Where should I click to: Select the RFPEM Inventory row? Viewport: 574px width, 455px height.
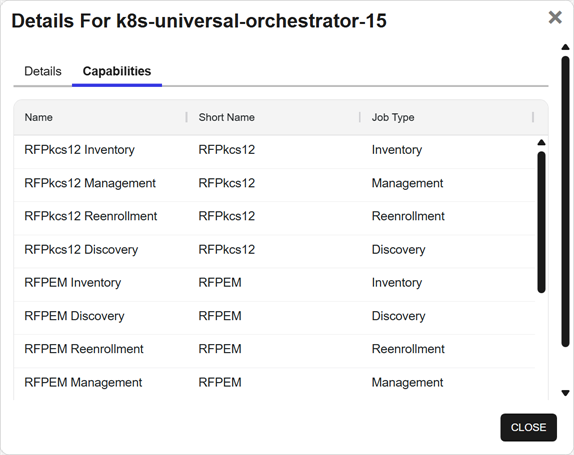[274, 285]
